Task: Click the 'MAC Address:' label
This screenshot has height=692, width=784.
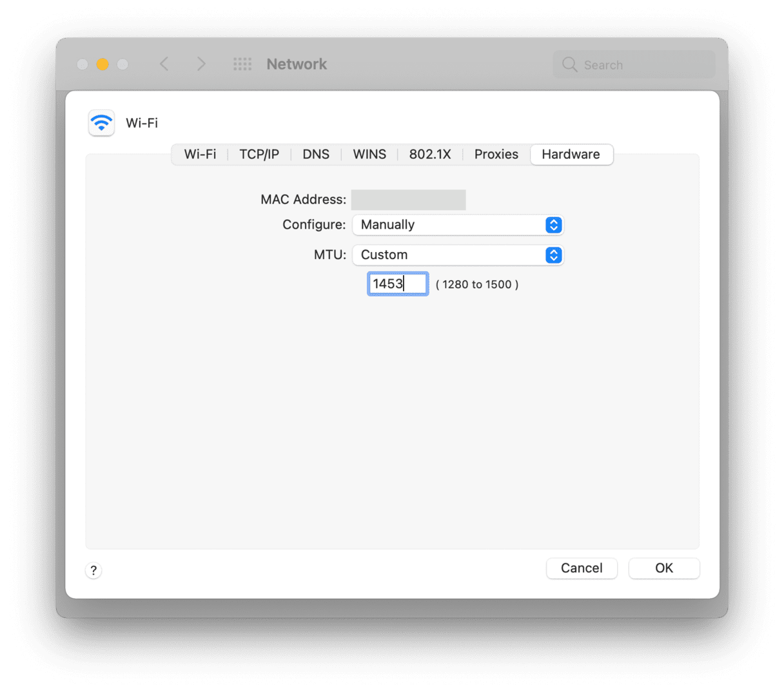Action: point(303,200)
